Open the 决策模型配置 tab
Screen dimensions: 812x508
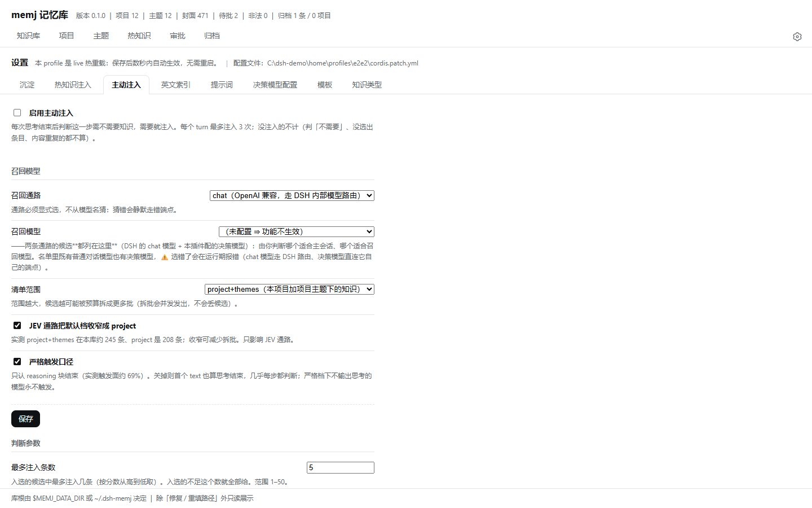[275, 85]
